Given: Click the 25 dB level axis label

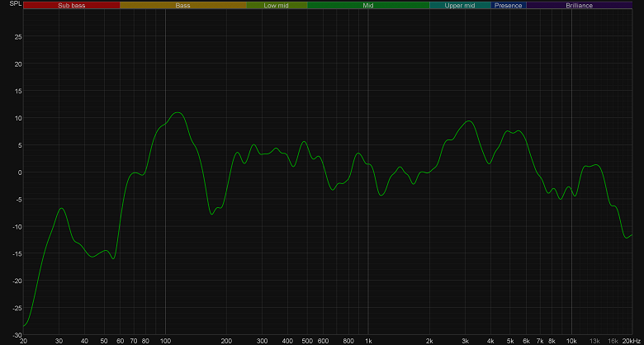Looking at the screenshot, I should click(x=17, y=36).
